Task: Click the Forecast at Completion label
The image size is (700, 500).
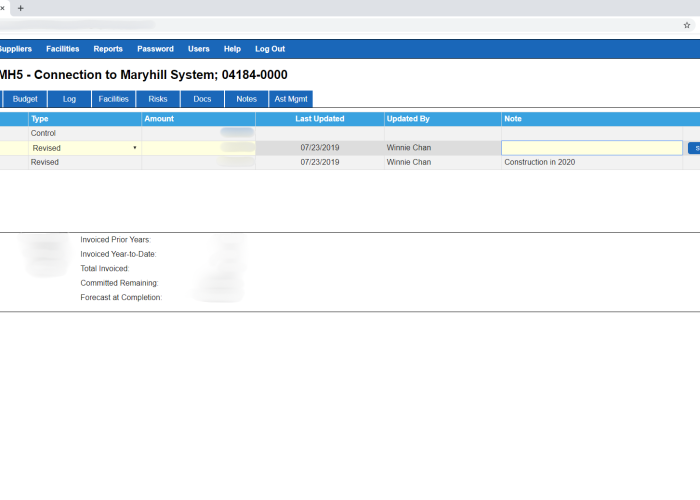Action: [x=121, y=297]
